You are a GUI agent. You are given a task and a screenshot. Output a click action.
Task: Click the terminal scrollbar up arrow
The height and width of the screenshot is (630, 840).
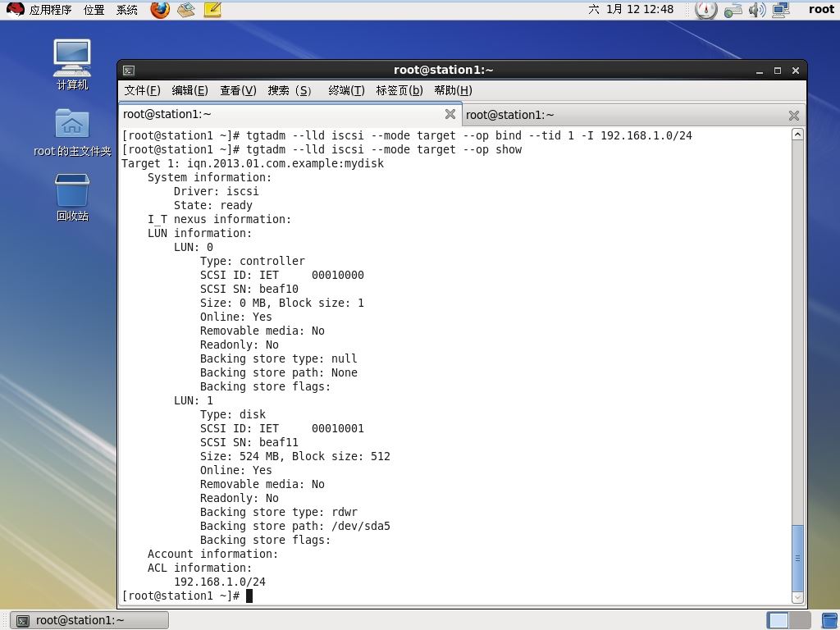(x=797, y=135)
